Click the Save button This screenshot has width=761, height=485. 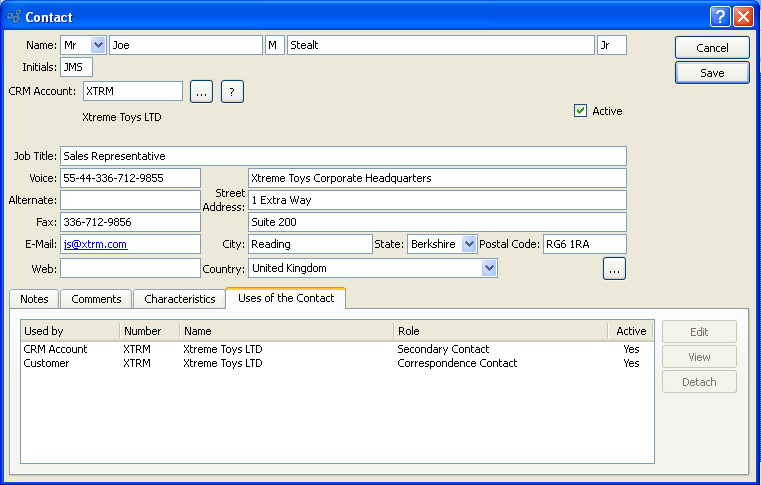click(711, 73)
